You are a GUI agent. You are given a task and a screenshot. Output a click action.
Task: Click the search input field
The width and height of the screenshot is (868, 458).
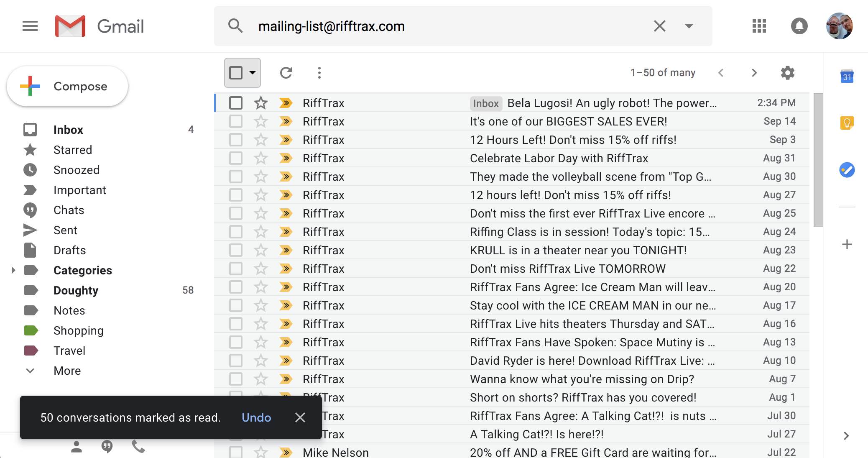click(x=452, y=26)
